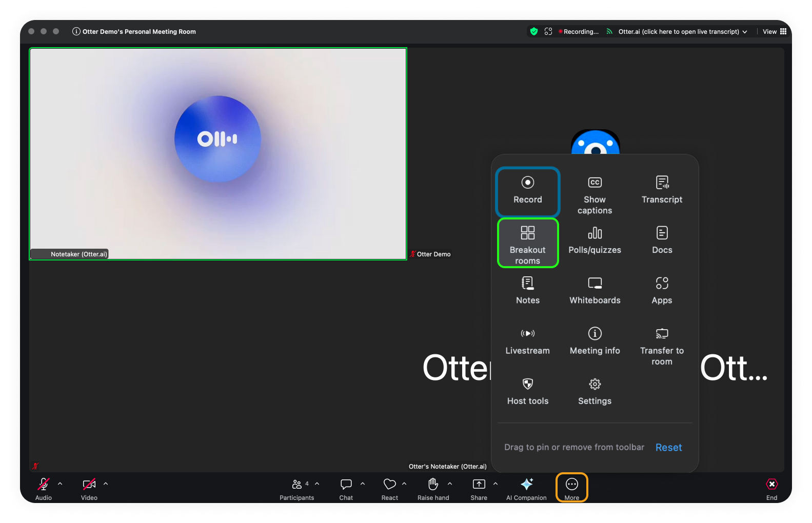Select the Notetaker (Otter.ai) video tile
Screen dimensions: 812x523
pos(218,154)
